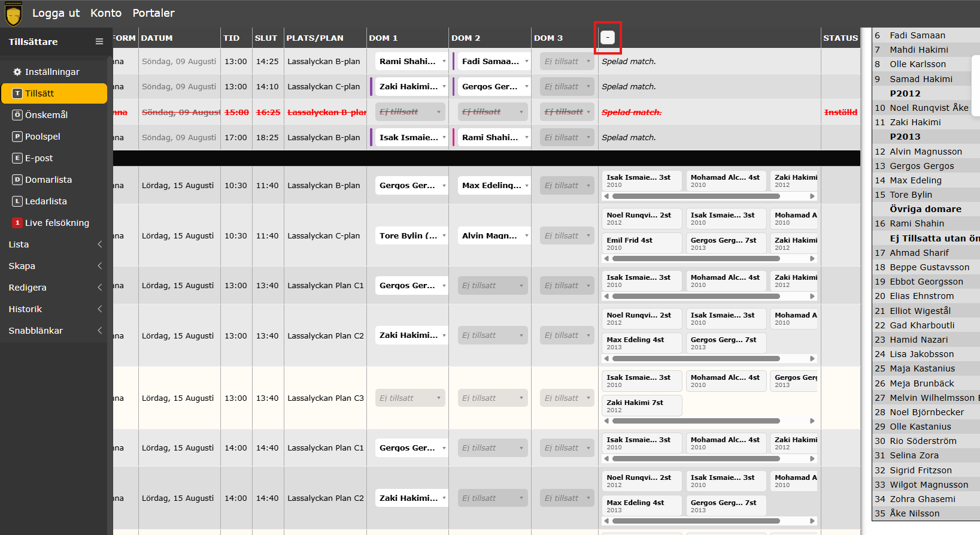This screenshot has height=535, width=980.
Task: Click the red 1 badge by Live felsökning
Action: [x=17, y=223]
